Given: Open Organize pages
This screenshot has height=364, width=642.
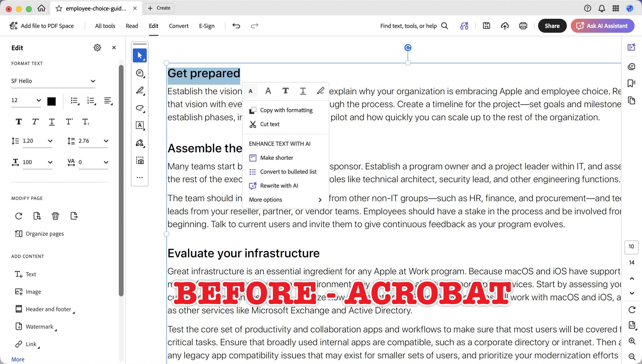Looking at the screenshot, I should 39,234.
